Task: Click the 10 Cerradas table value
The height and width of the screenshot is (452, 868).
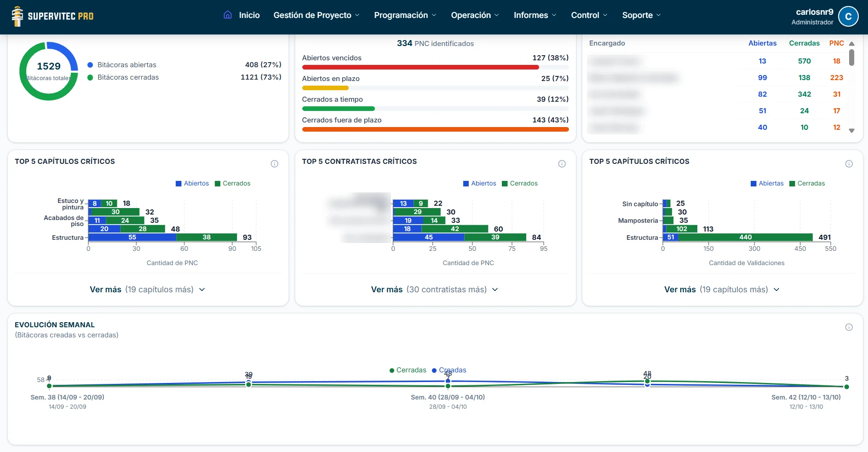Action: (804, 127)
